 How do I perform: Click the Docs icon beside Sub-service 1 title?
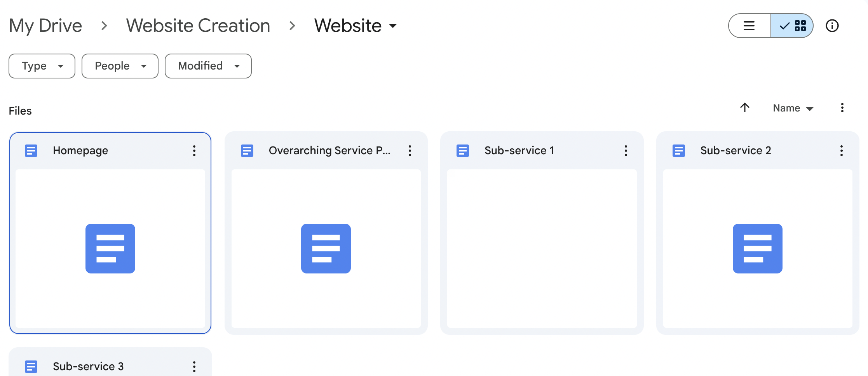pyautogui.click(x=463, y=151)
